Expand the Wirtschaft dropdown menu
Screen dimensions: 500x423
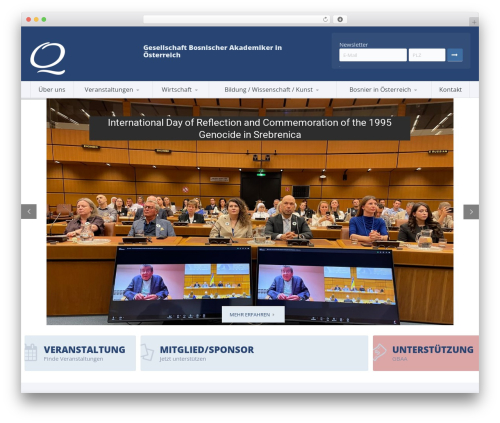(180, 90)
